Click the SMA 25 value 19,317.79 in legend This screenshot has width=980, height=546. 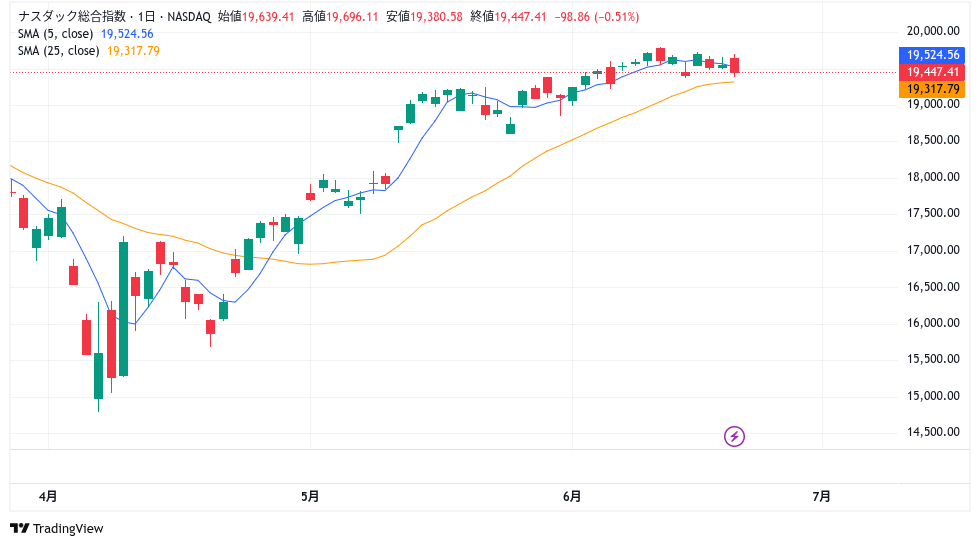[x=133, y=51]
